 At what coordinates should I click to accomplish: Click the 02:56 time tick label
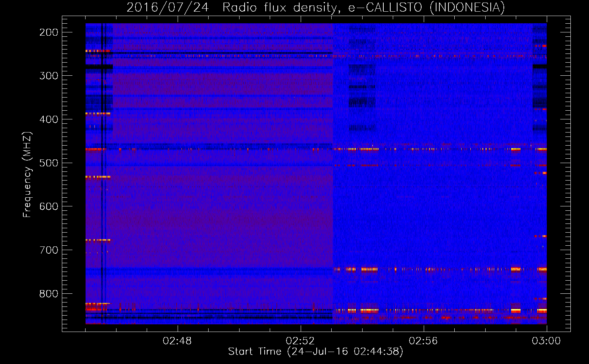click(423, 341)
